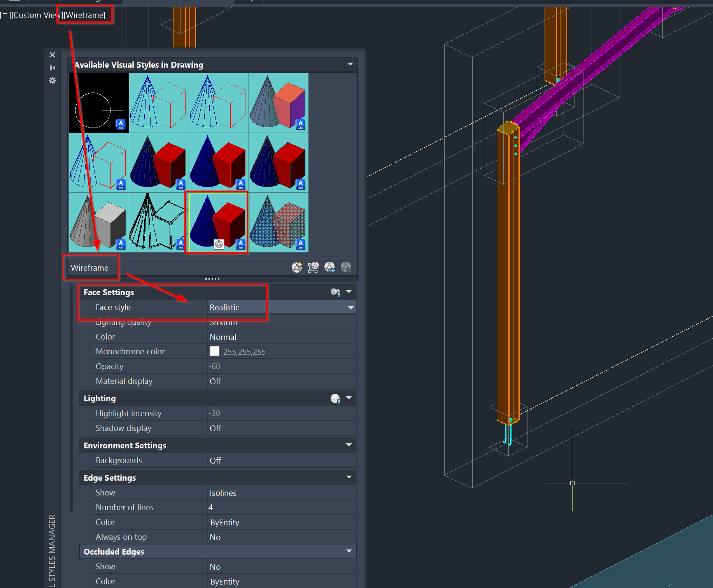Open Lighting sphere options icon
The width and height of the screenshot is (713, 588).
click(335, 398)
